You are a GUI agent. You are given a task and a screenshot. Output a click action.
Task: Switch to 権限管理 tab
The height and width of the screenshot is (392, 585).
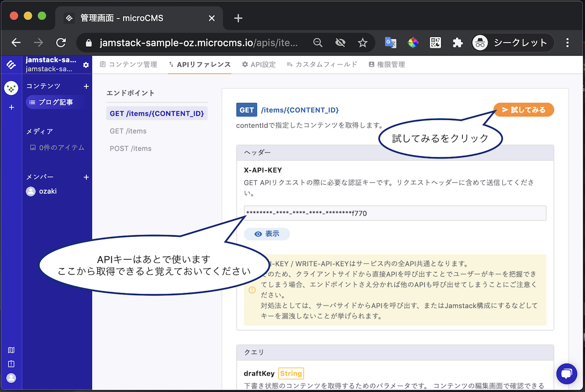coord(387,64)
